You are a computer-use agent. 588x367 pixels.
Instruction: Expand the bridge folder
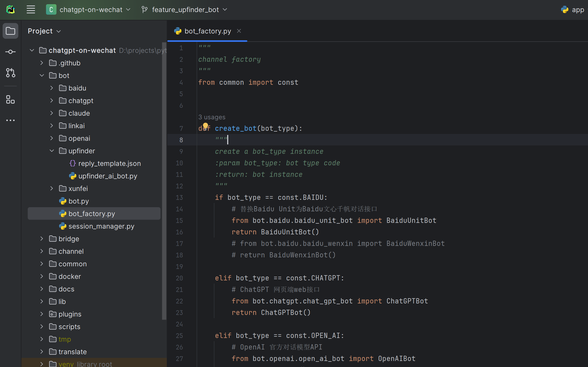tap(42, 239)
